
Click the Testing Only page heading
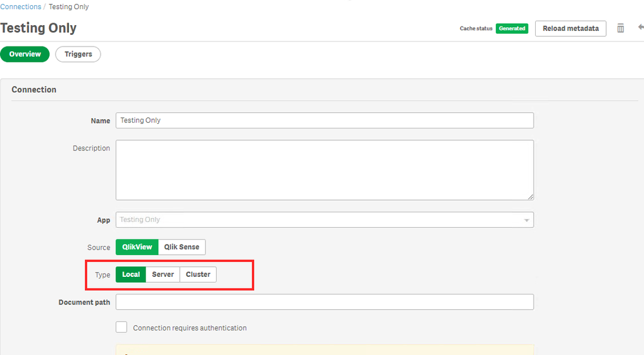tap(38, 28)
